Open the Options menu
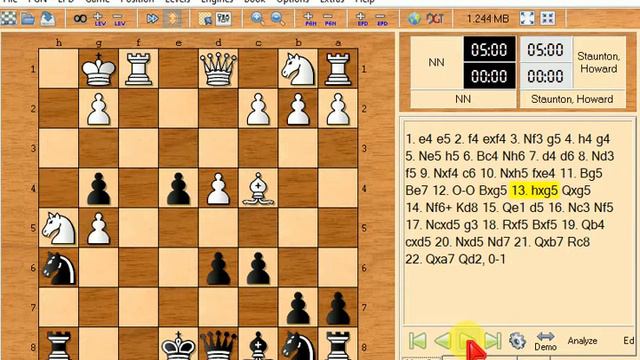 click(x=292, y=2)
